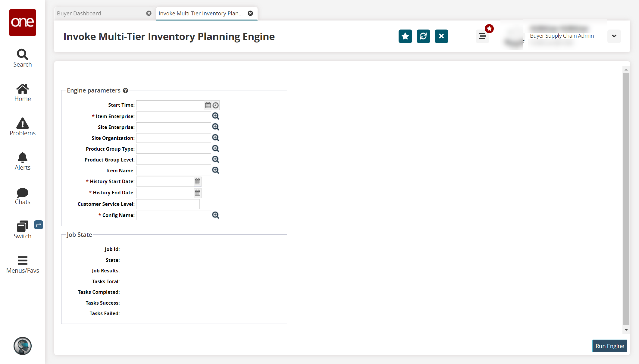Refresh the page with reload icon
Viewport: 639px width, 364px height.
pos(423,36)
